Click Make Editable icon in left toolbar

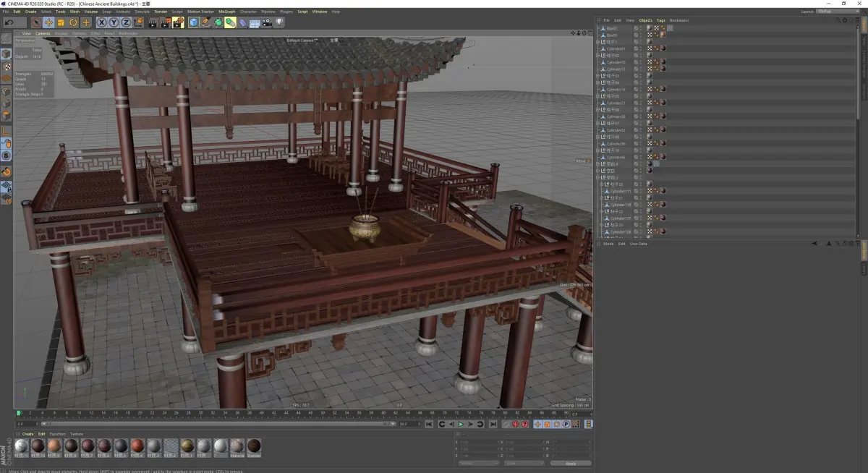tap(6, 38)
